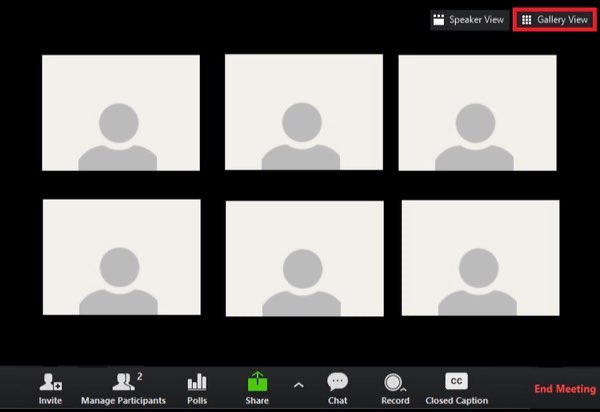Viewport: 600px width, 412px height.
Task: Click the Gallery View grid icon
Action: tap(527, 20)
